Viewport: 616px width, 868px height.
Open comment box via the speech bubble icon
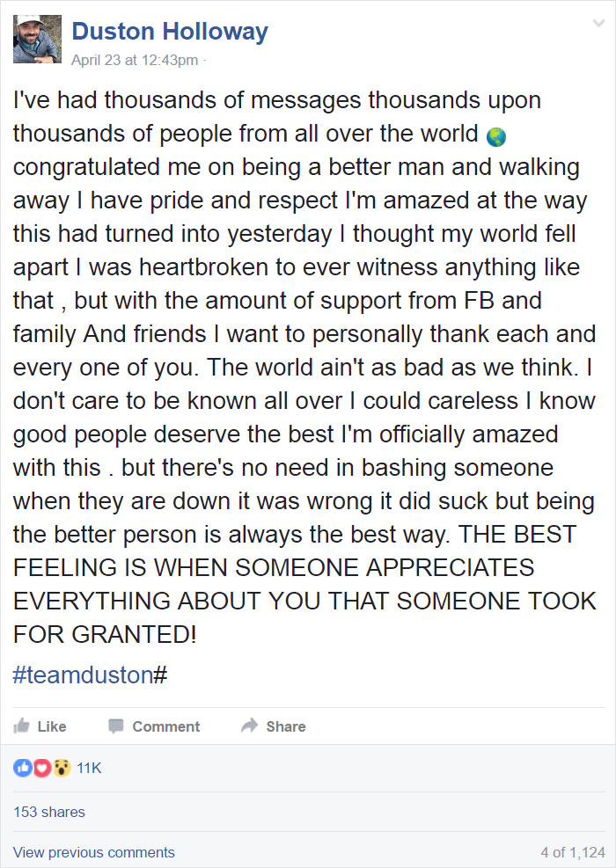click(x=115, y=726)
